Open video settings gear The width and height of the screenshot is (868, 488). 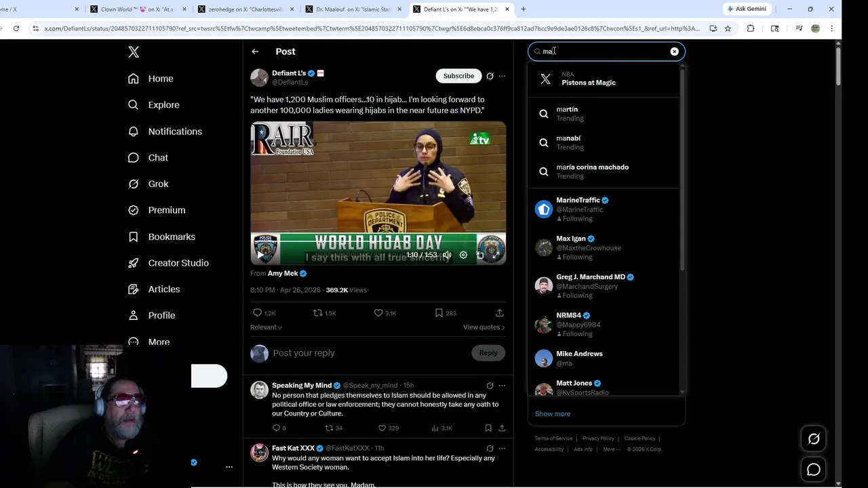coord(463,255)
